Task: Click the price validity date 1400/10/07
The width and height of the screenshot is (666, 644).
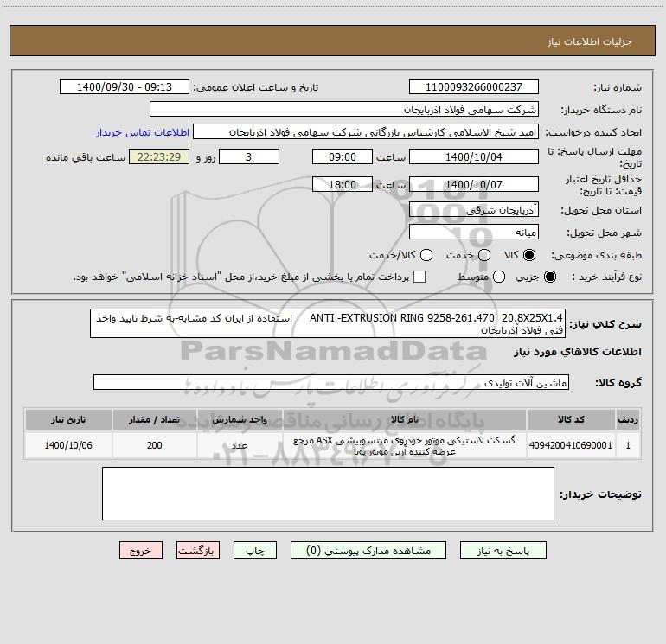Action: pyautogui.click(x=474, y=184)
